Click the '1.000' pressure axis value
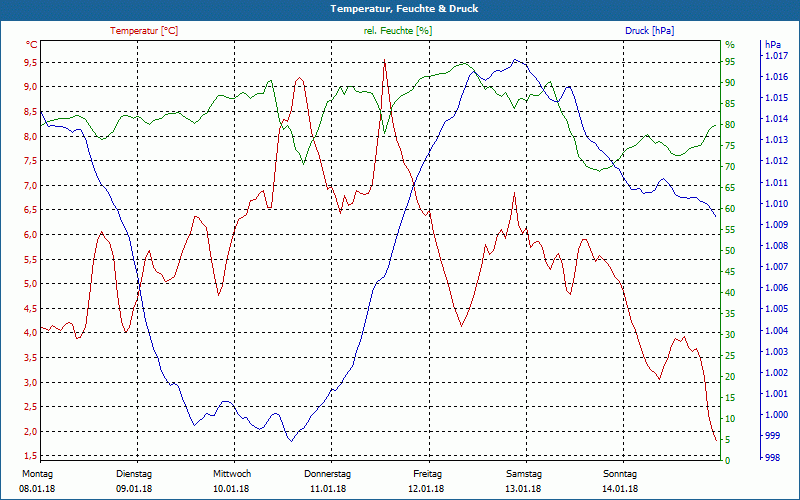 pos(776,415)
